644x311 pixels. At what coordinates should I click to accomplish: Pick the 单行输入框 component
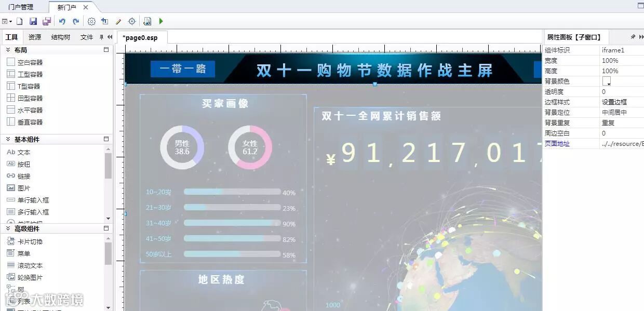pos(28,200)
